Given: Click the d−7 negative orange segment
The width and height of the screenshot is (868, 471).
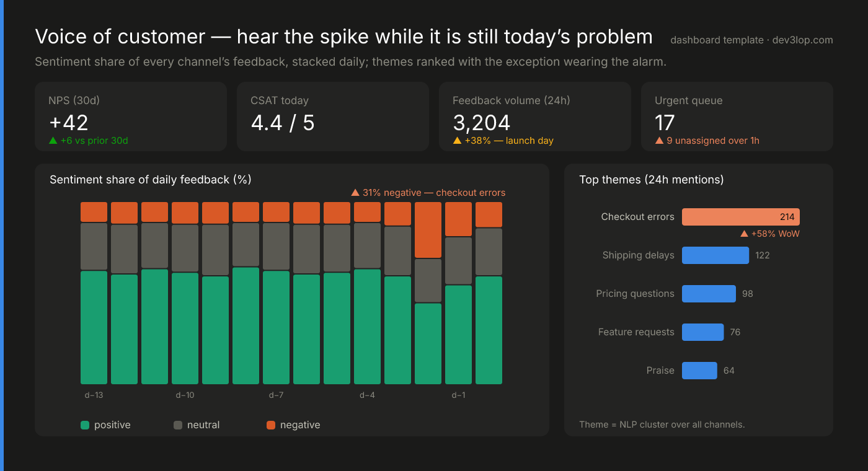Looking at the screenshot, I should coord(276,212).
